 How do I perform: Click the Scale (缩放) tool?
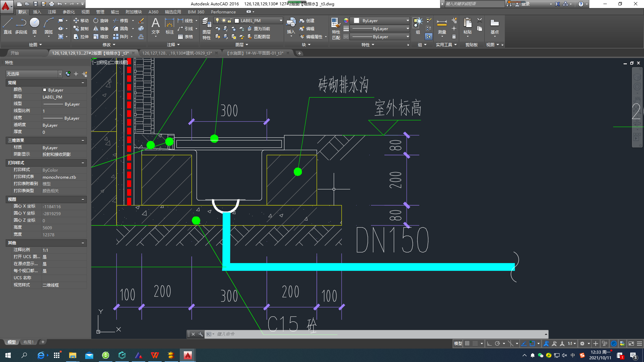click(x=101, y=37)
